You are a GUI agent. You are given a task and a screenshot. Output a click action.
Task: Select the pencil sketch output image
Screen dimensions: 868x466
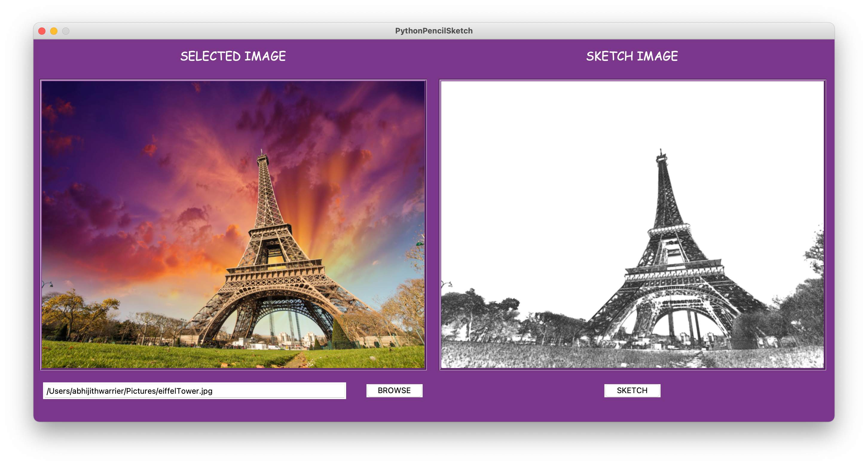pyautogui.click(x=632, y=224)
